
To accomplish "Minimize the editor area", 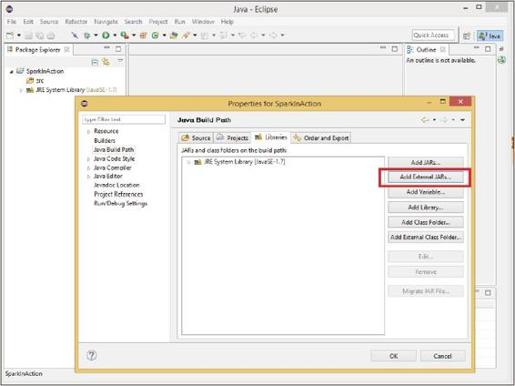I will point(383,48).
